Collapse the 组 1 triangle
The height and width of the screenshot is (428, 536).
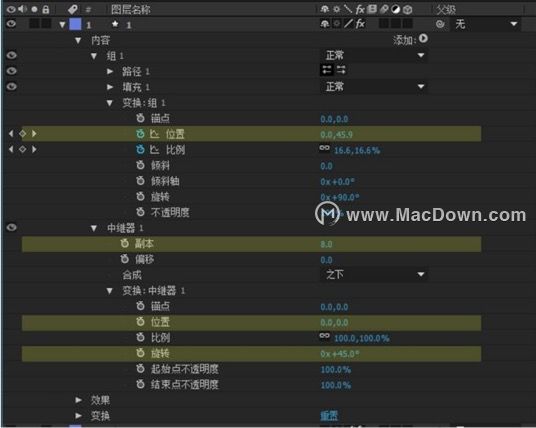pyautogui.click(x=94, y=56)
